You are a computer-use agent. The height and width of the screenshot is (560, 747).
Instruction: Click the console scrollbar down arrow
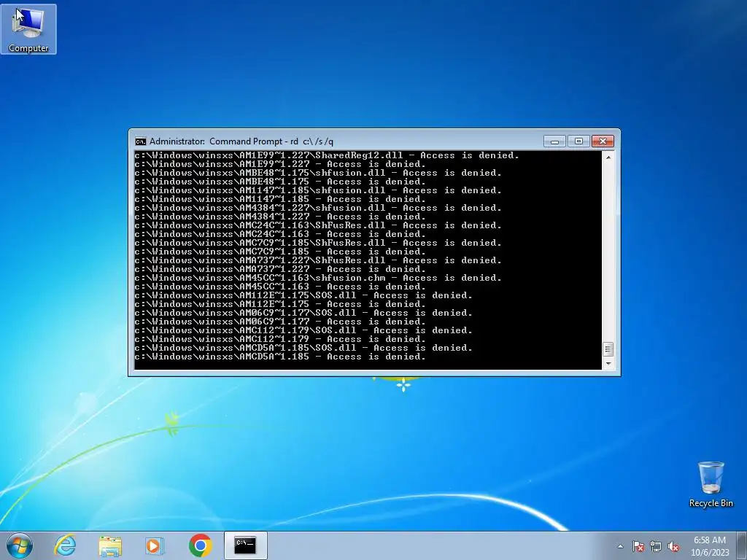click(x=608, y=364)
